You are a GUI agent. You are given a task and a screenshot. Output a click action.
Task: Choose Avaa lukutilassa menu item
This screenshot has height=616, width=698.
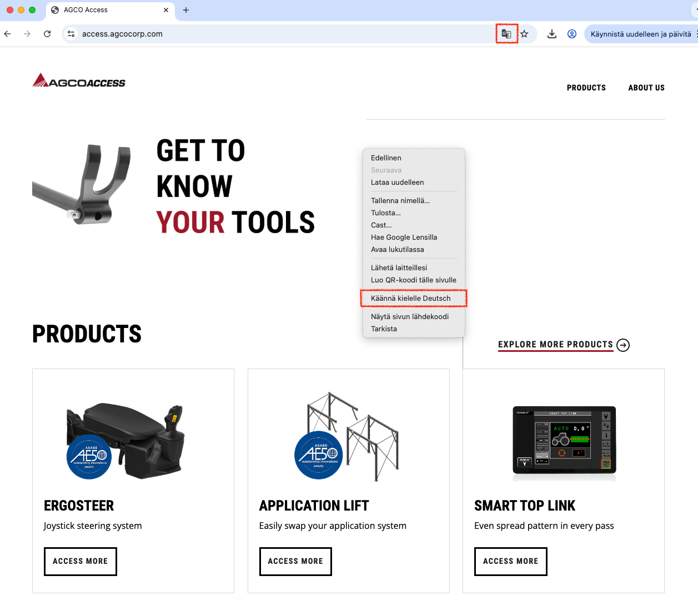click(x=414, y=250)
